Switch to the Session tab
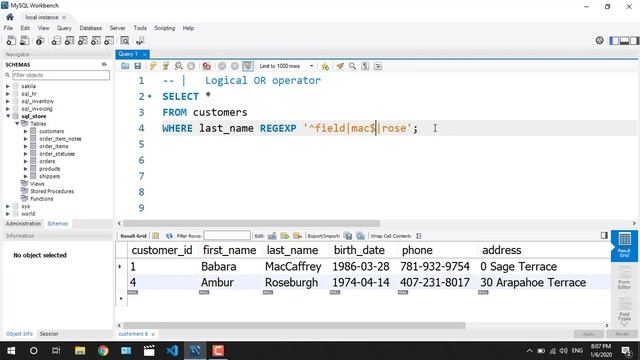Viewport: 640px width, 360px height. tap(49, 334)
